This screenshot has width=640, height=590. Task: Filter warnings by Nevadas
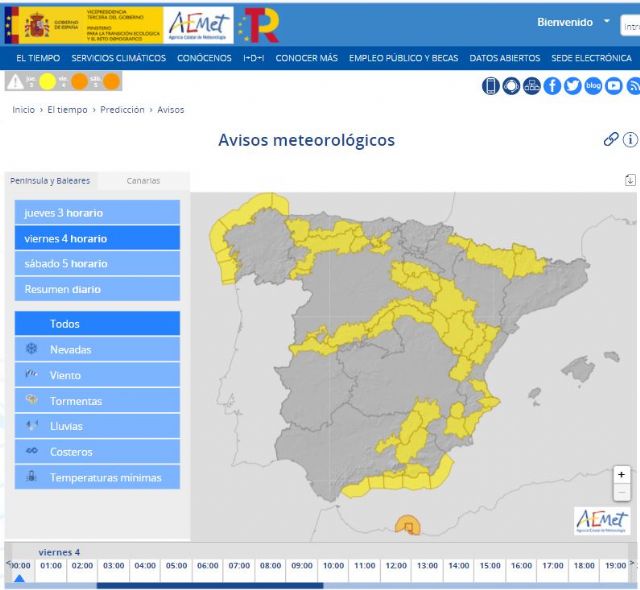[x=97, y=349]
